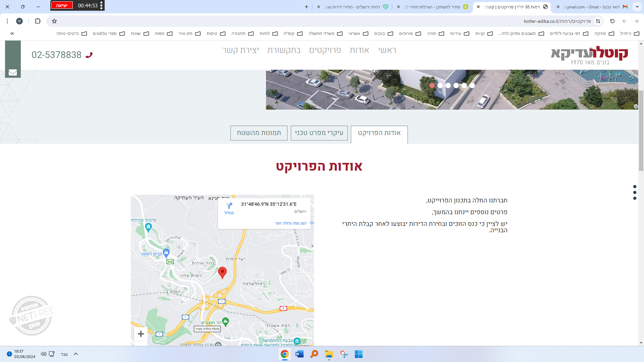
Task: Open Chrome extensions puzzle icon
Action: tap(38, 21)
